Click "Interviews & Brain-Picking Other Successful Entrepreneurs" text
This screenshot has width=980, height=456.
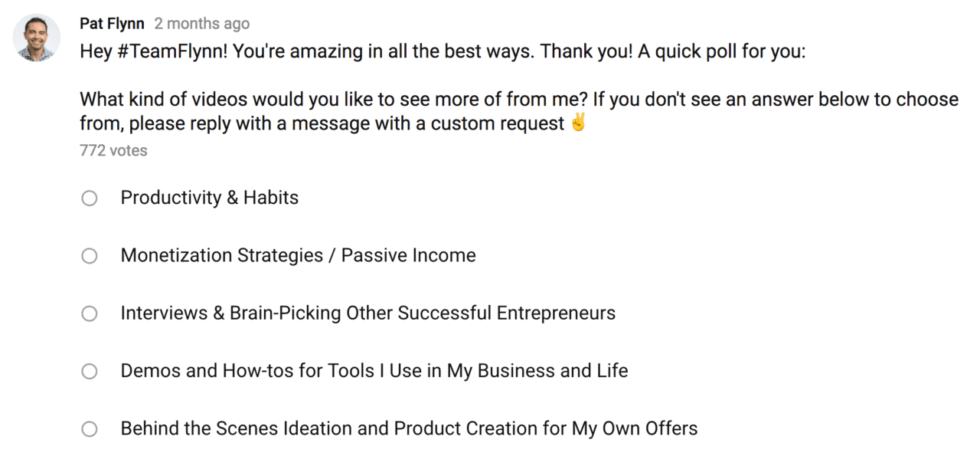pyautogui.click(x=367, y=313)
